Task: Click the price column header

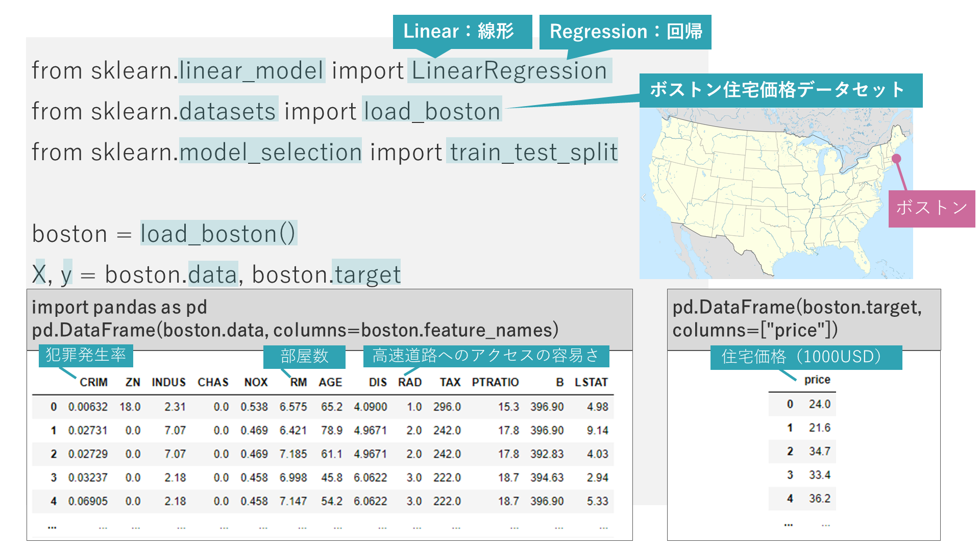Action: click(x=817, y=380)
